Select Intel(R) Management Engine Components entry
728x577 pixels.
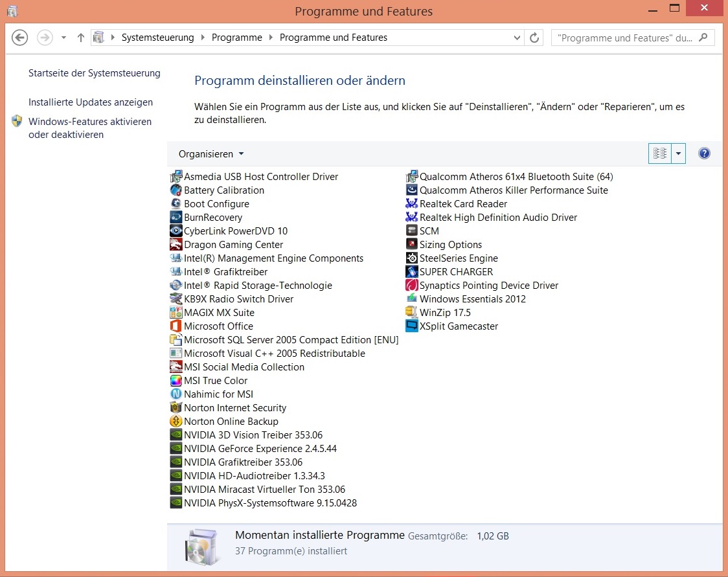coord(267,258)
